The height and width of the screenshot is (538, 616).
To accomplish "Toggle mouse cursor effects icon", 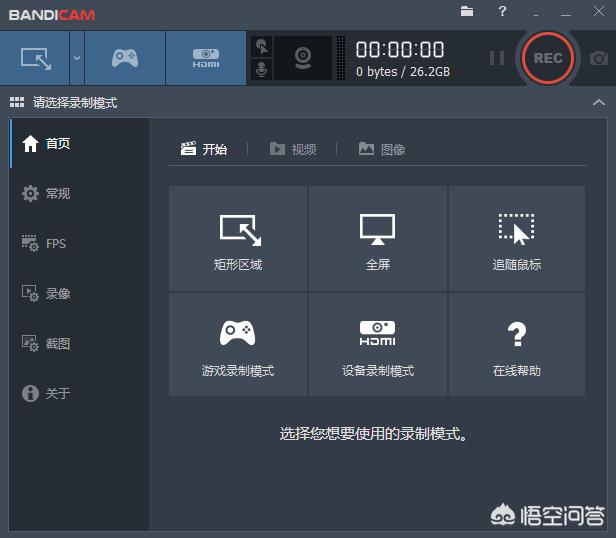I will [x=262, y=47].
